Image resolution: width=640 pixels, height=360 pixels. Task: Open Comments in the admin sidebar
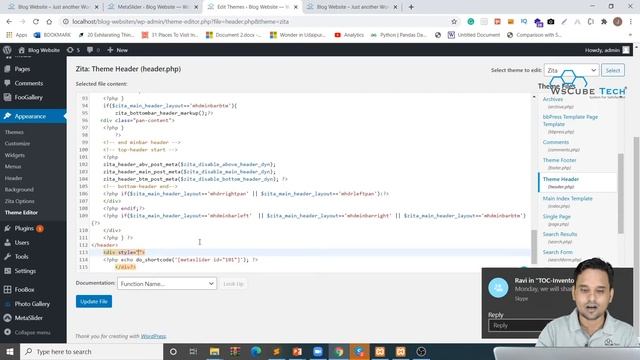(29, 83)
